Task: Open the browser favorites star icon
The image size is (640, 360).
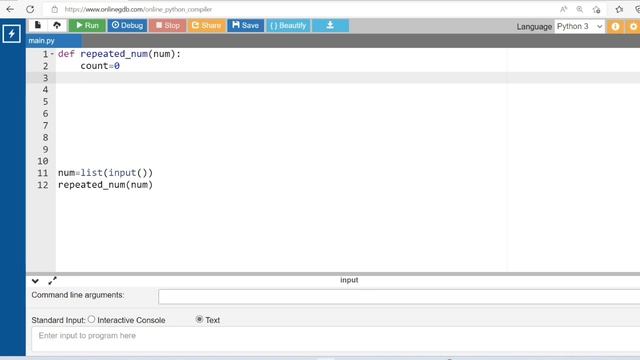Action: pyautogui.click(x=619, y=9)
